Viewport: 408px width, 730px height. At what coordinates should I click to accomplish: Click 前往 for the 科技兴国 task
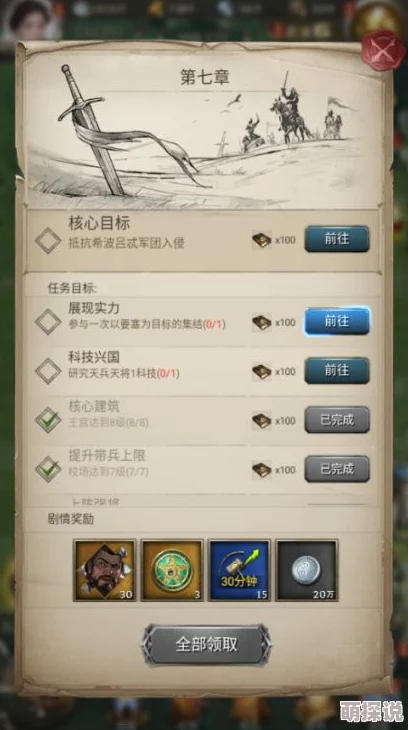(x=337, y=371)
